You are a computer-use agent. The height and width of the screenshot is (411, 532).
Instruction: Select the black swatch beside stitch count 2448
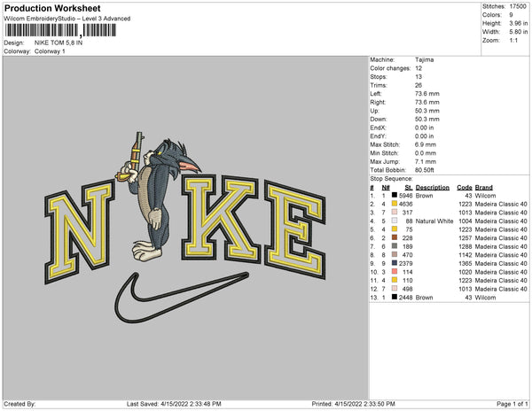click(395, 297)
